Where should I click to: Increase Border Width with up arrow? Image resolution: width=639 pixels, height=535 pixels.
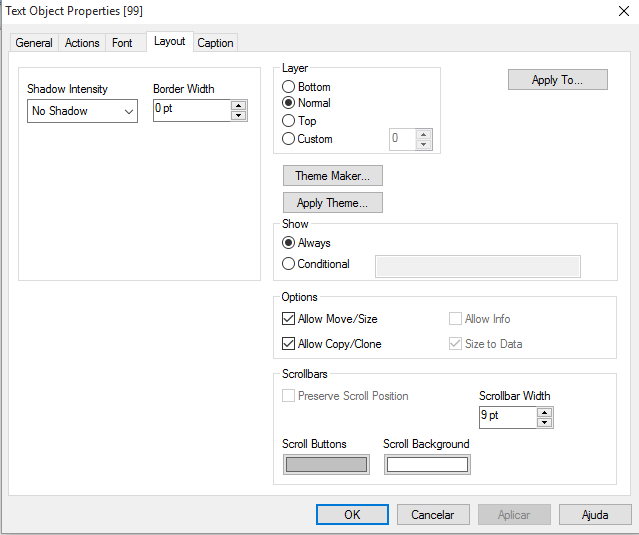point(238,105)
